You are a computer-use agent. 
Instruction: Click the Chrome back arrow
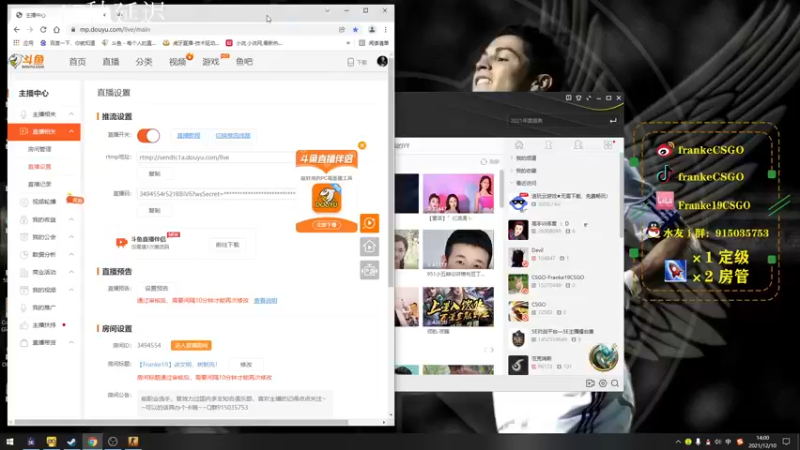[x=16, y=30]
